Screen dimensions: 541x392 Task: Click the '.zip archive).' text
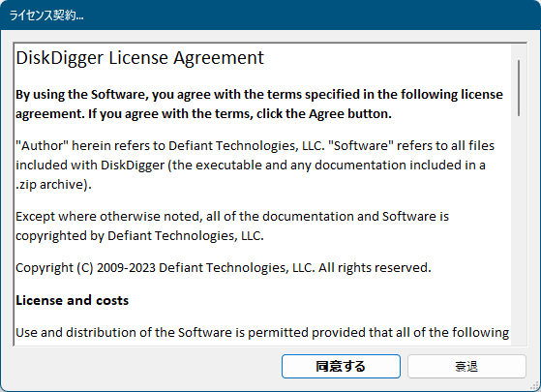pos(53,184)
